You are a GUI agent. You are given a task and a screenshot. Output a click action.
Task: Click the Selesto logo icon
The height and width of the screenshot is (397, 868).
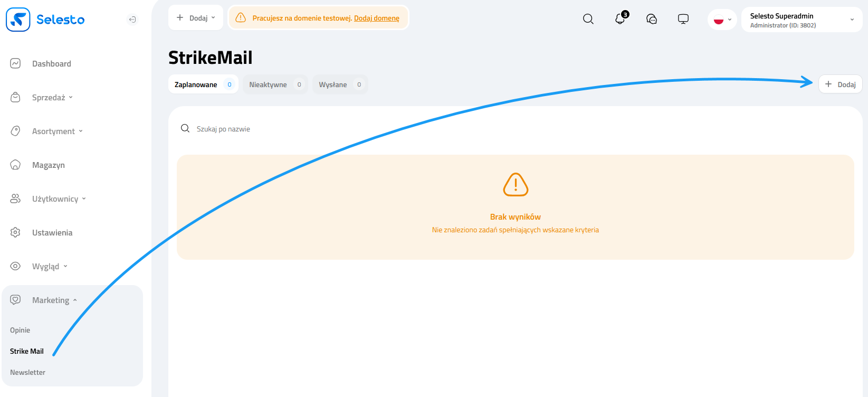(x=18, y=20)
